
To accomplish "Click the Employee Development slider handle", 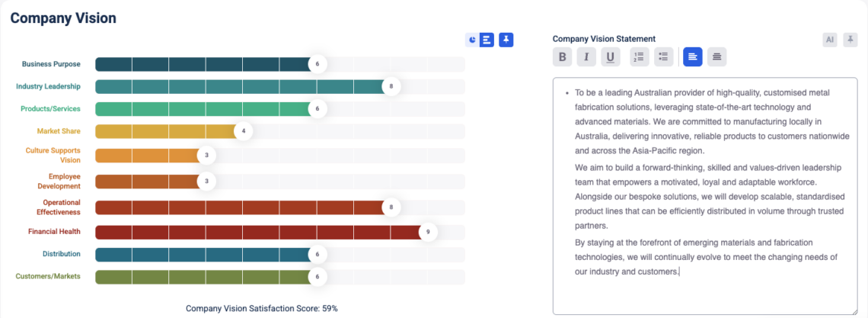I will (x=206, y=181).
